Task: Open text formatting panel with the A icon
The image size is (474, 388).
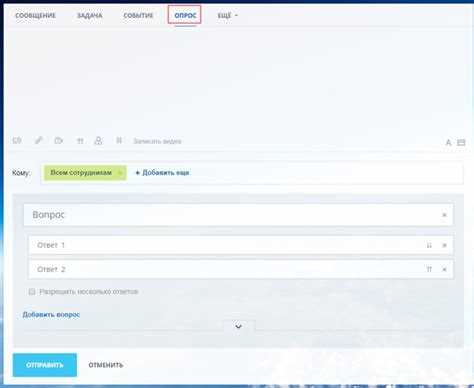Action: [x=448, y=143]
